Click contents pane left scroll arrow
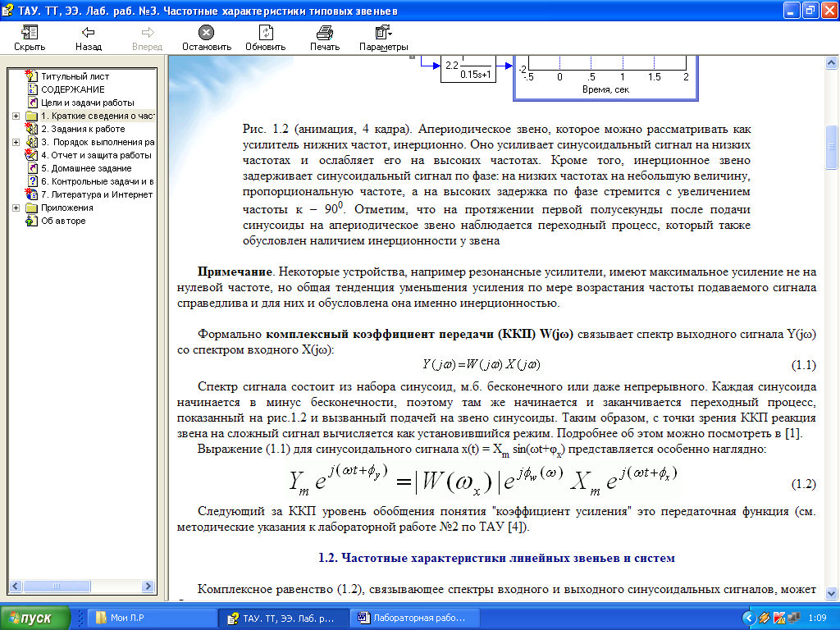 point(16,586)
